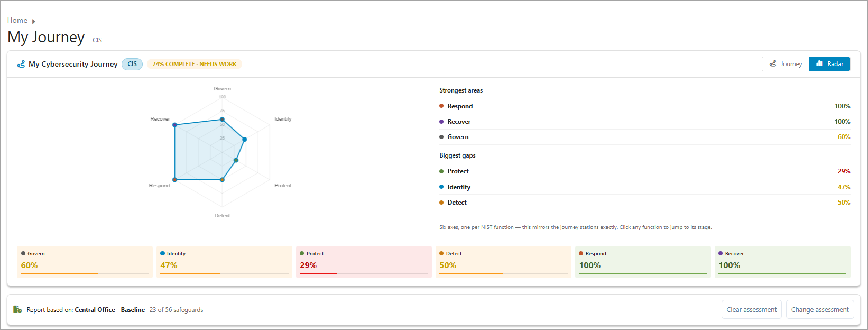Viewport: 868px width, 330px height.
Task: Click the 23 of 56 safeguards text
Action: (176, 310)
